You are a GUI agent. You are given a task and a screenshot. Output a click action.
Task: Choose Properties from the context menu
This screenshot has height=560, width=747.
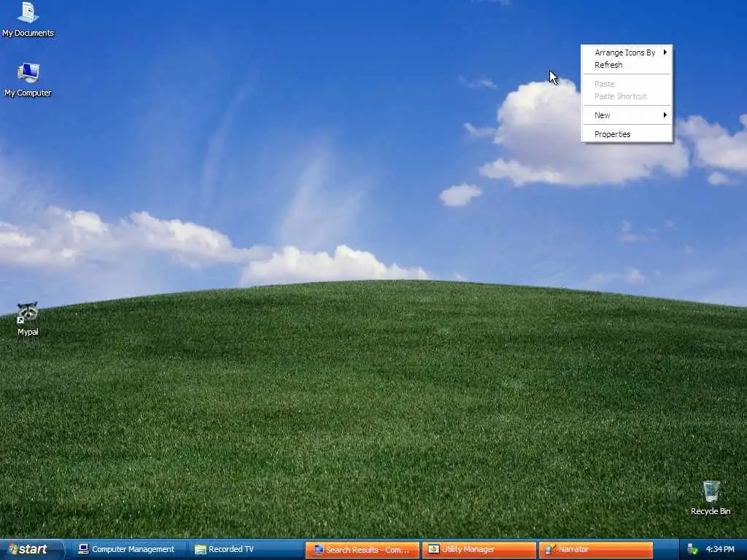click(x=627, y=134)
